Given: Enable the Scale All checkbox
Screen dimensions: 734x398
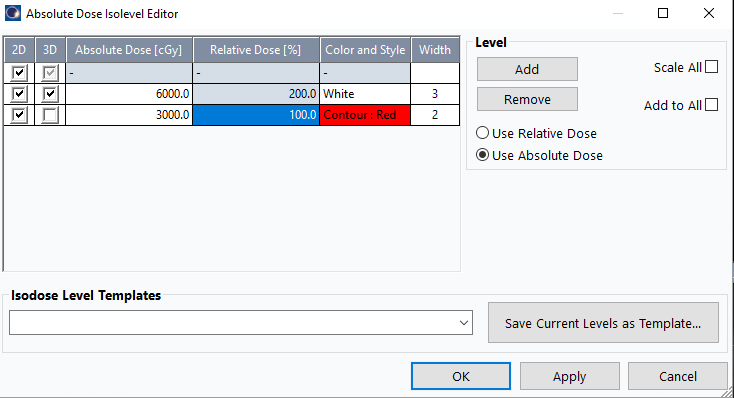Looking at the screenshot, I should (712, 67).
